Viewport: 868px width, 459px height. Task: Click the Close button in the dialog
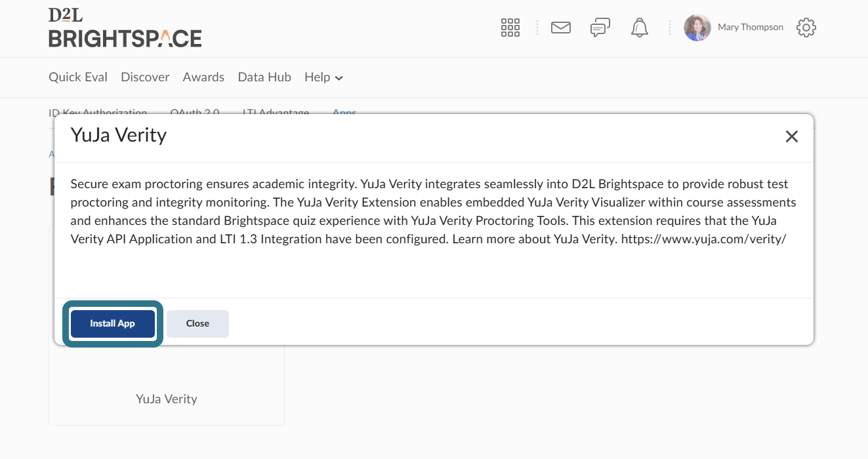(x=197, y=324)
